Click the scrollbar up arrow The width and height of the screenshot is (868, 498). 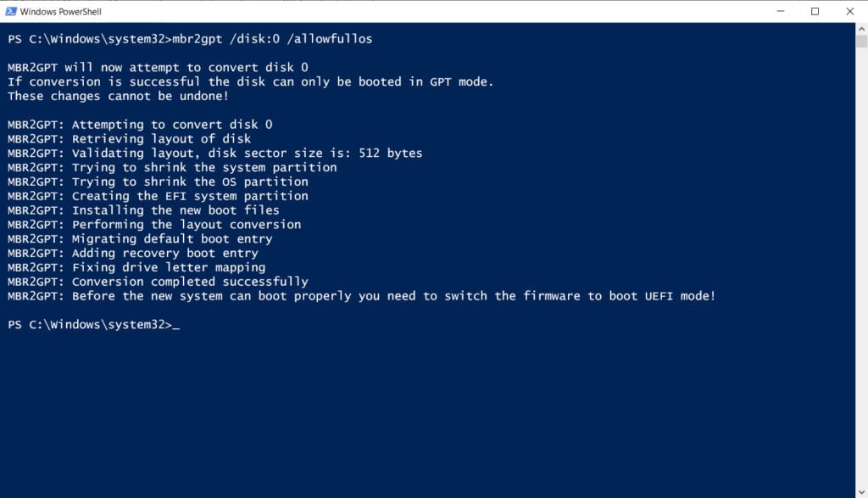861,29
